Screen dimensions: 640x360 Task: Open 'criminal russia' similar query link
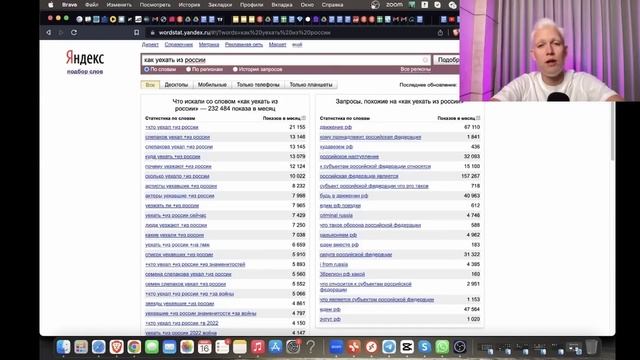[336, 216]
